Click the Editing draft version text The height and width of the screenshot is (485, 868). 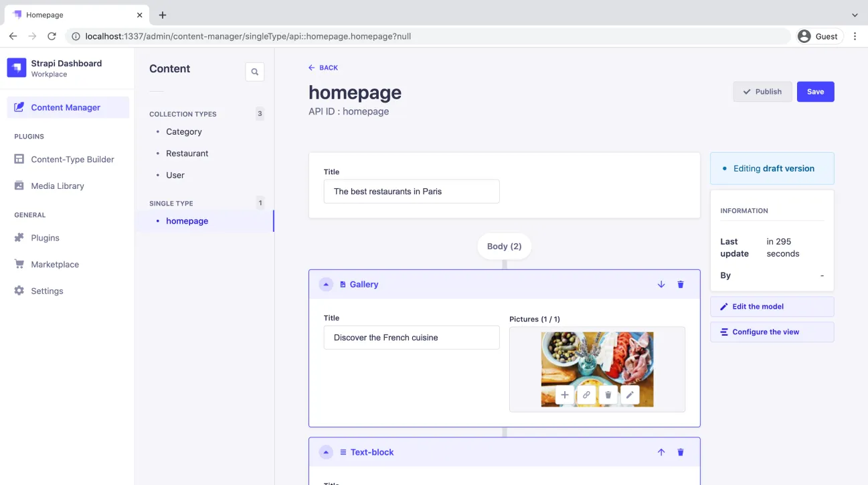click(x=774, y=169)
